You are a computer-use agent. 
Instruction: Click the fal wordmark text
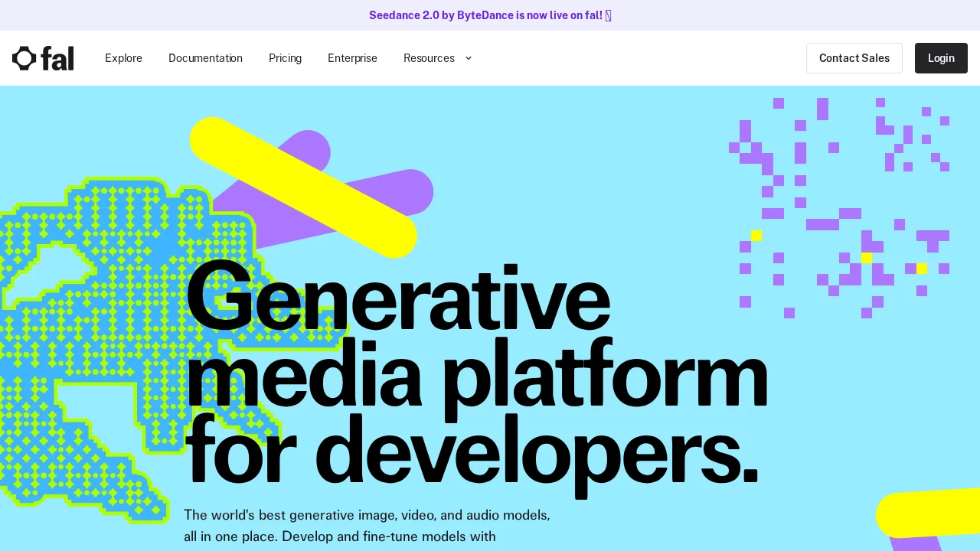(x=57, y=58)
